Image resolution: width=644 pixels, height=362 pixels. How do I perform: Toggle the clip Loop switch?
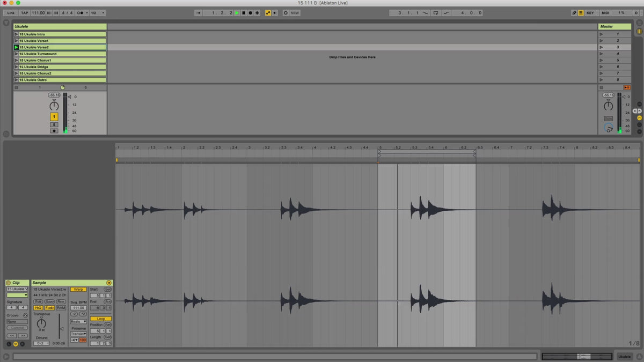pyautogui.click(x=100, y=319)
